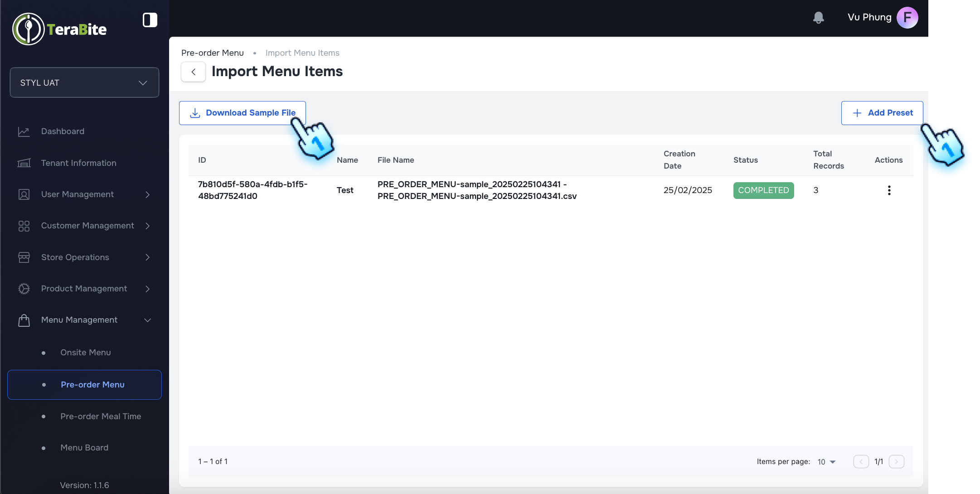Image resolution: width=980 pixels, height=494 pixels.
Task: Click the notification bell icon
Action: coord(818,18)
